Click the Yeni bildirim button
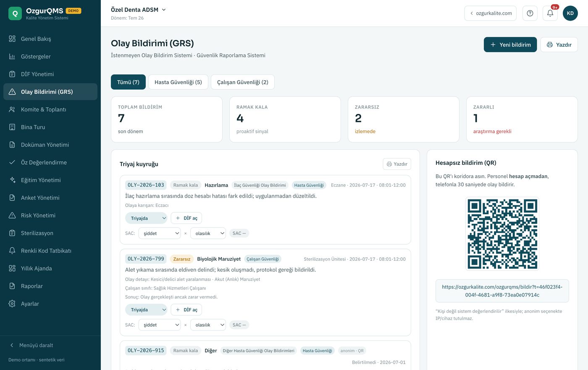The width and height of the screenshot is (588, 370). coord(510,45)
